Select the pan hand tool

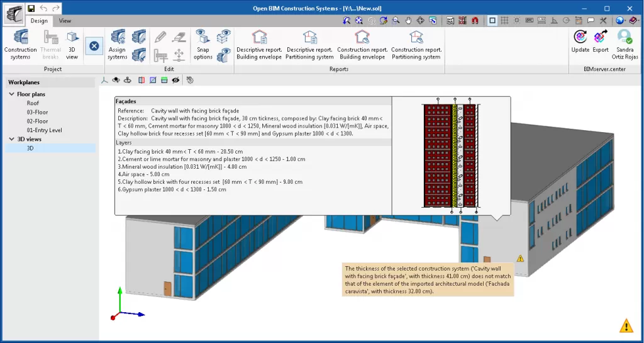point(408,21)
